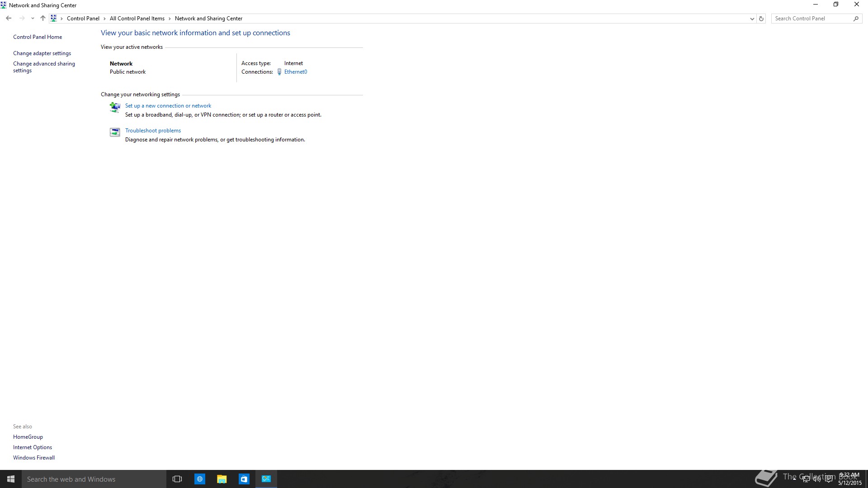Click the volume speaker tray icon
The image size is (868, 488).
pyautogui.click(x=817, y=479)
